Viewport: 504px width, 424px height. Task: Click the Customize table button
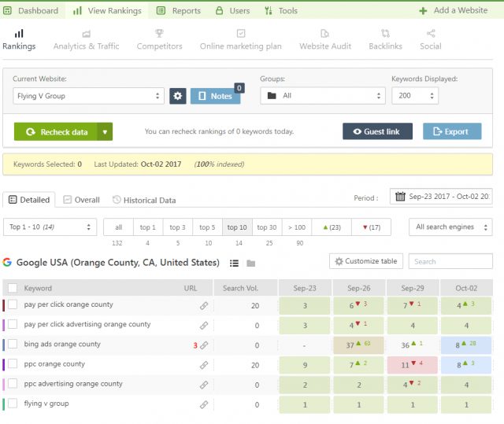click(x=366, y=261)
